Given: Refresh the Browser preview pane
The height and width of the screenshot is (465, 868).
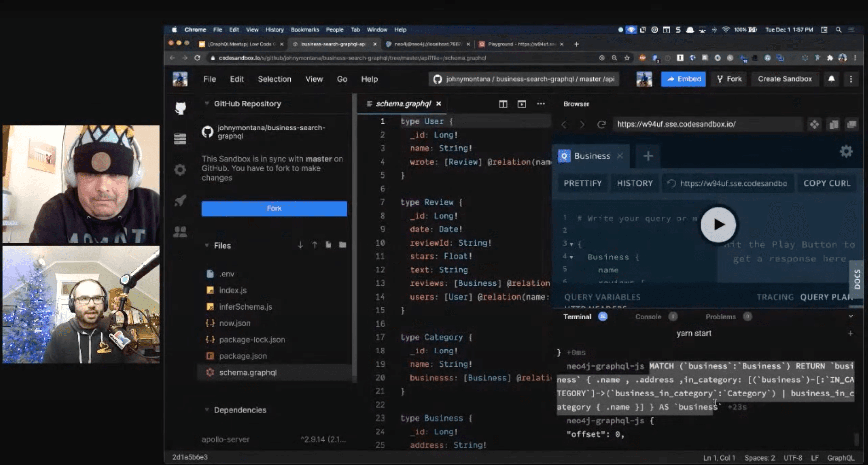Looking at the screenshot, I should (601, 124).
